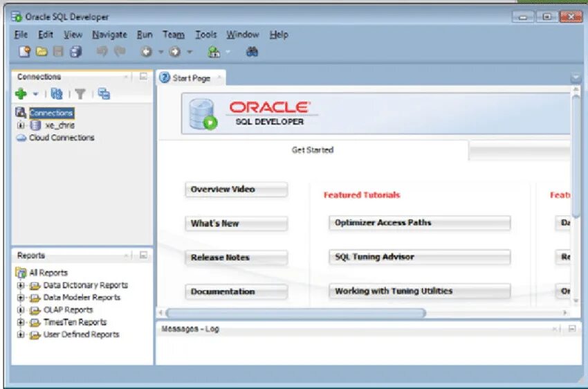Click the What's New button
Viewport: 588px width, 389px height.
tap(237, 224)
